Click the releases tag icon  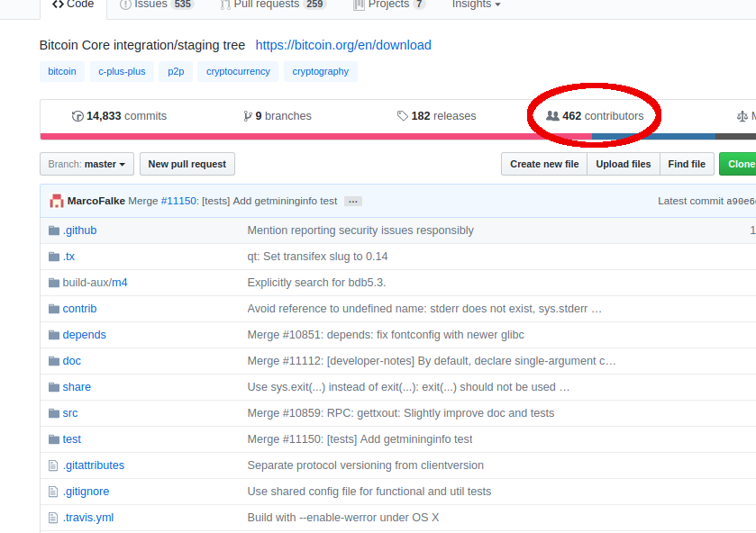(x=403, y=116)
